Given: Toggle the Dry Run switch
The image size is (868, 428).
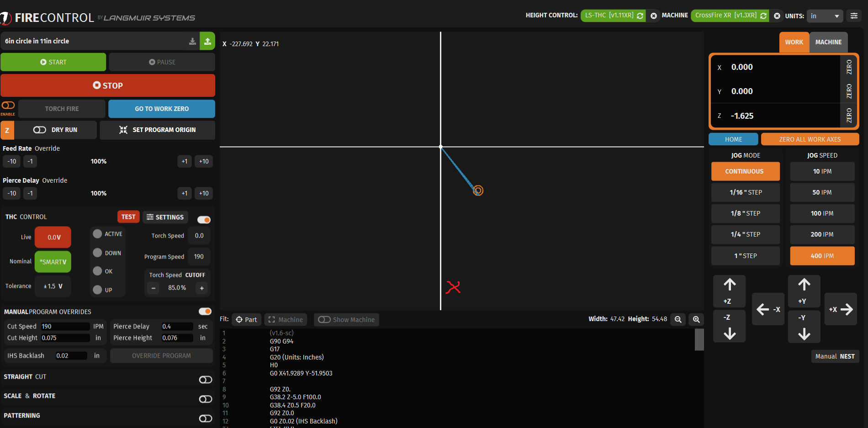Looking at the screenshot, I should tap(40, 130).
